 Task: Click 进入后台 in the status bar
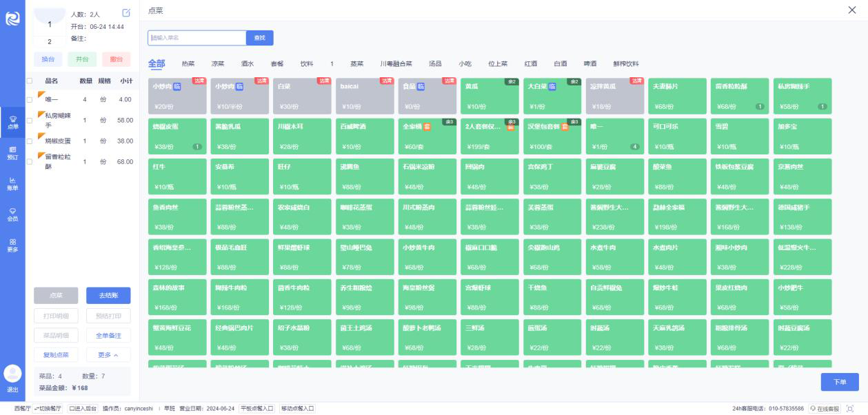(x=83, y=409)
